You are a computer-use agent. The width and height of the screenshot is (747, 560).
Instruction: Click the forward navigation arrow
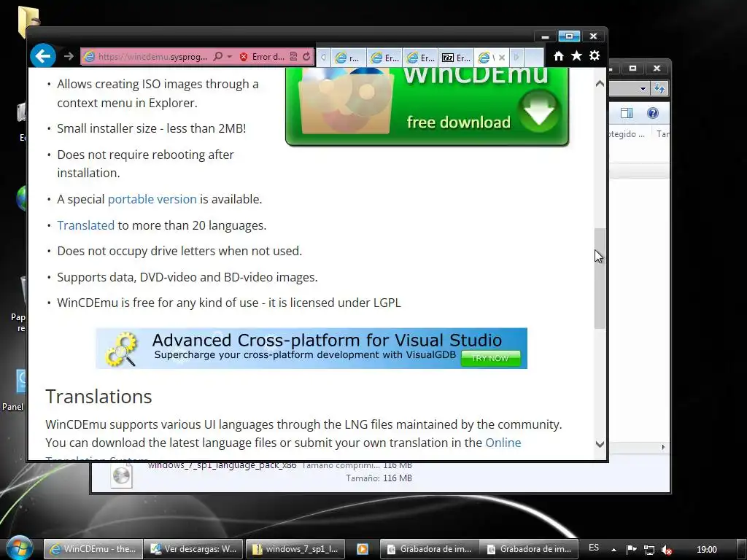pyautogui.click(x=69, y=57)
